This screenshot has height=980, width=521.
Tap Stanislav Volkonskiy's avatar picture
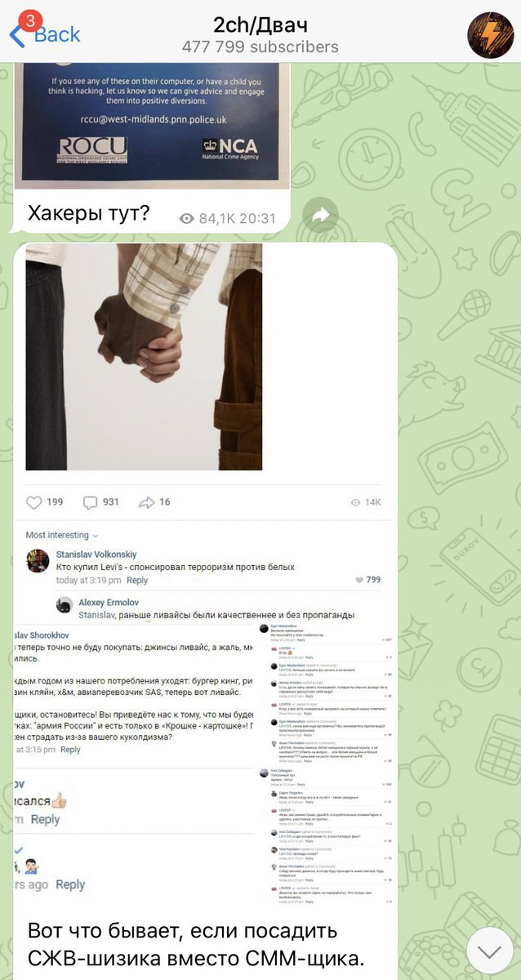point(38,560)
